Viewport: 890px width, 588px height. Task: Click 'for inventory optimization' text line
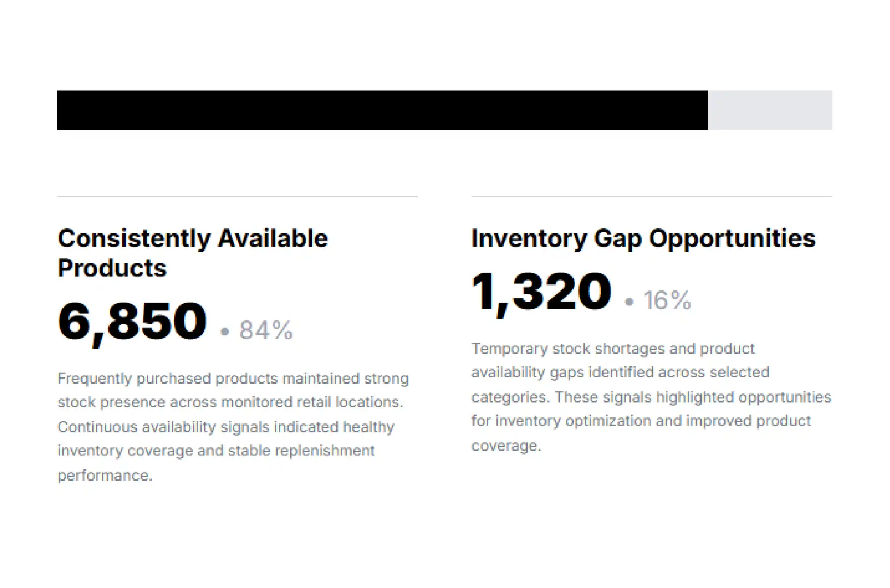pyautogui.click(x=641, y=421)
